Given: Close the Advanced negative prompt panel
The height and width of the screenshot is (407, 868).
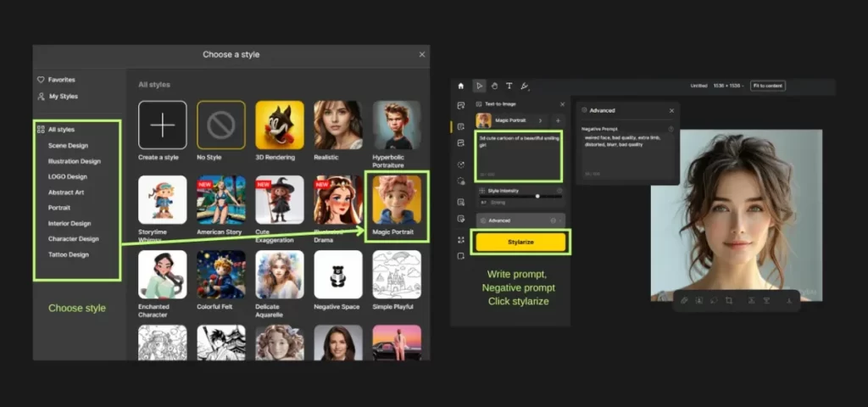Looking at the screenshot, I should pos(671,111).
